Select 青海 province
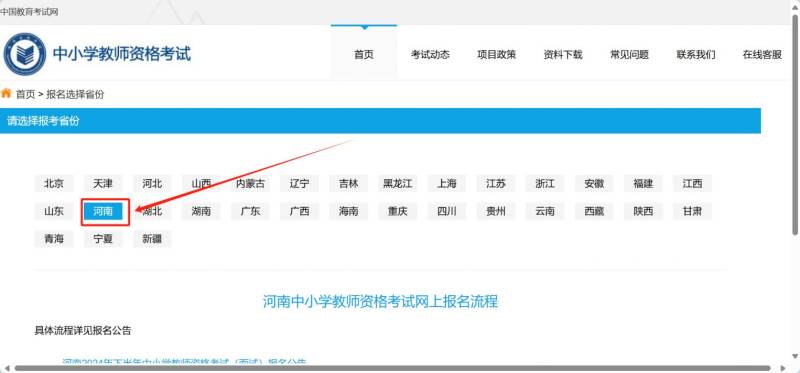 [54, 239]
